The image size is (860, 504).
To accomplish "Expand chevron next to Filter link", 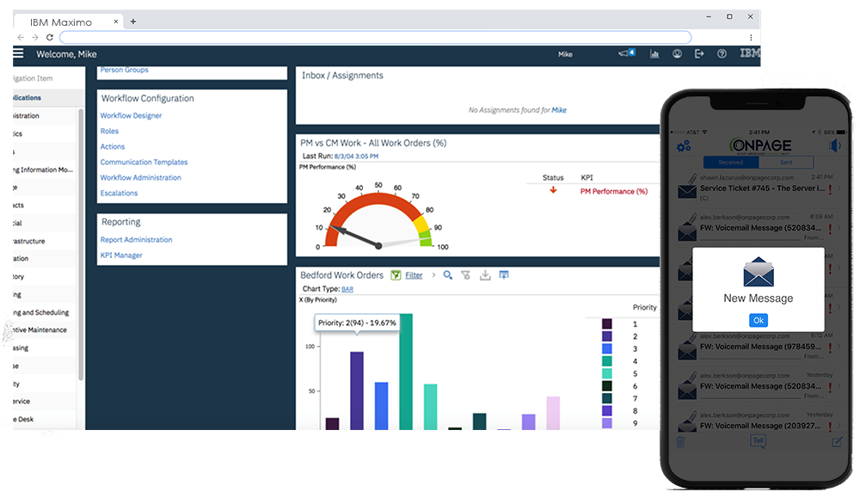I will 433,274.
